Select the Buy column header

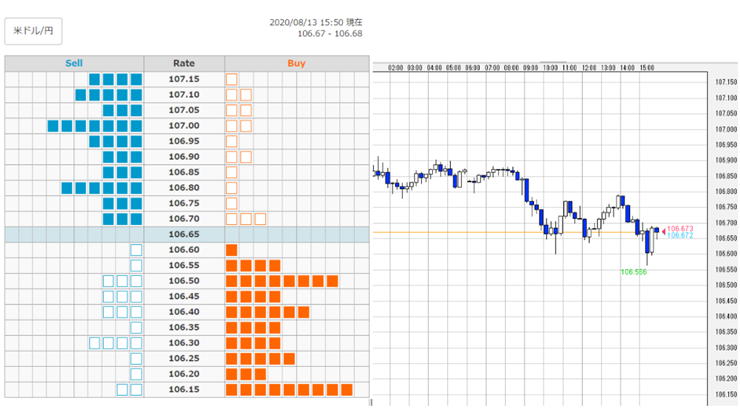[x=297, y=63]
